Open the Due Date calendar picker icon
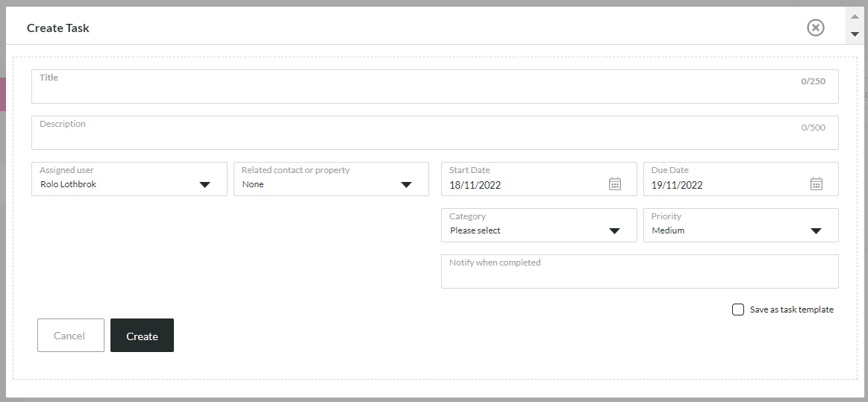 click(x=817, y=184)
